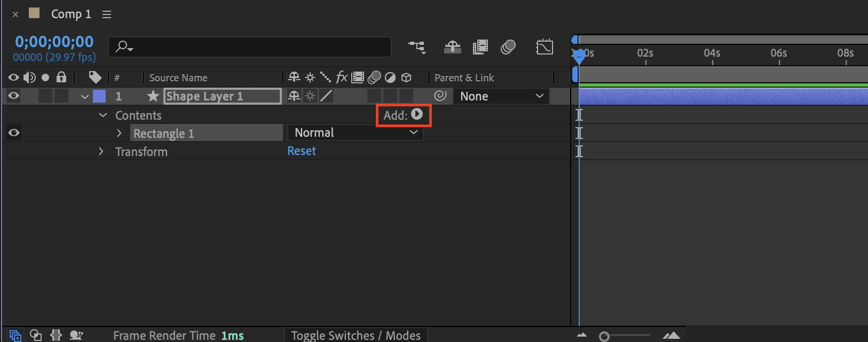Click the Solo dot icon in column header
Viewport: 868px width, 342px height.
tap(45, 77)
